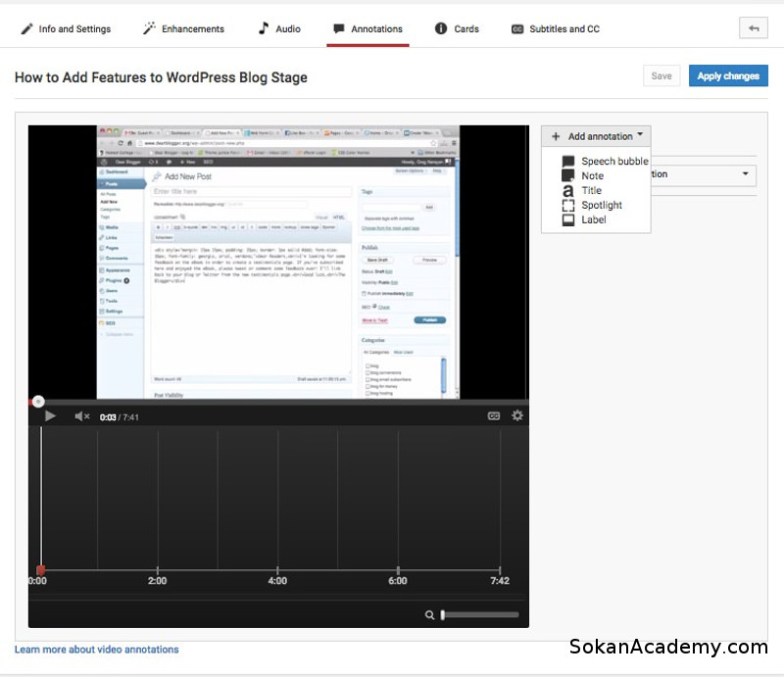This screenshot has height=677, width=784.
Task: Open the Subtitles and CC tab
Action: [555, 29]
